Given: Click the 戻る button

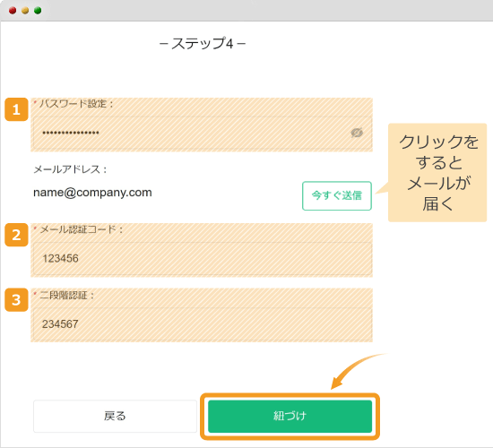Looking at the screenshot, I should [115, 416].
